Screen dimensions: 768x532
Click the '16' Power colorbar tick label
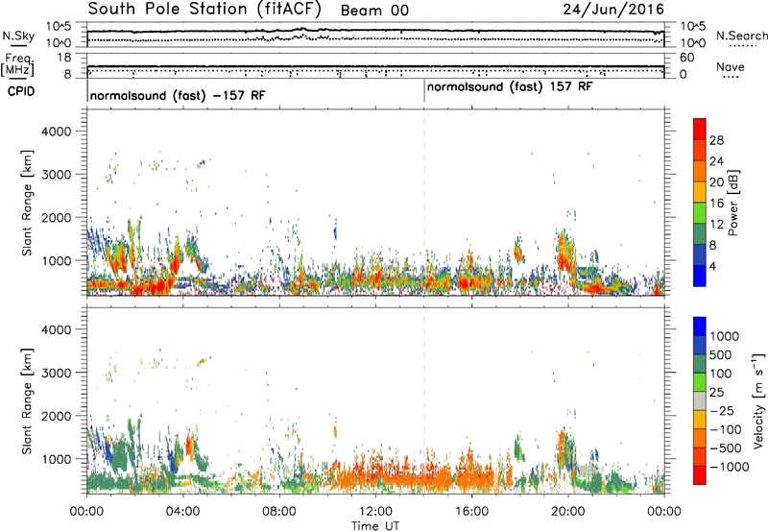pos(716,204)
